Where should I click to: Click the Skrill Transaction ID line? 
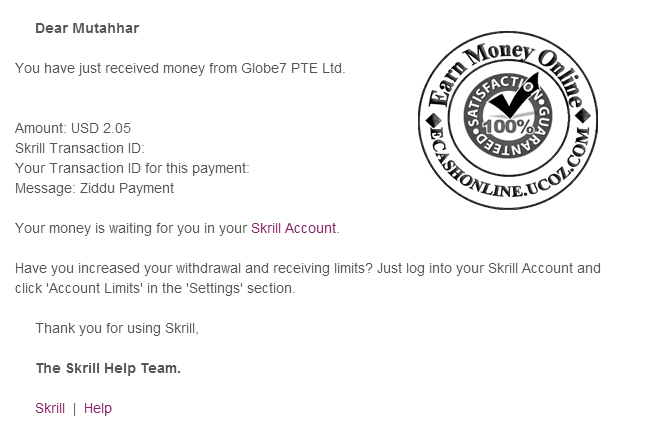coord(79,148)
